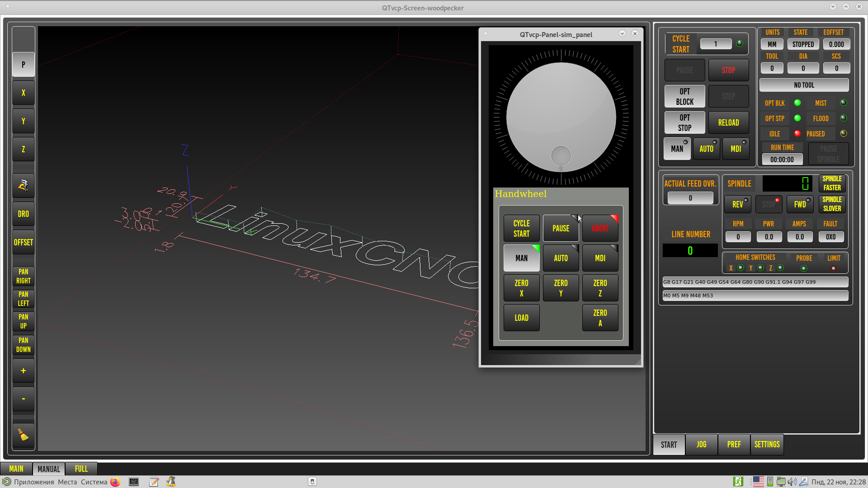Click the EOFFSET value 0.000
868x488 pixels.
(836, 44)
